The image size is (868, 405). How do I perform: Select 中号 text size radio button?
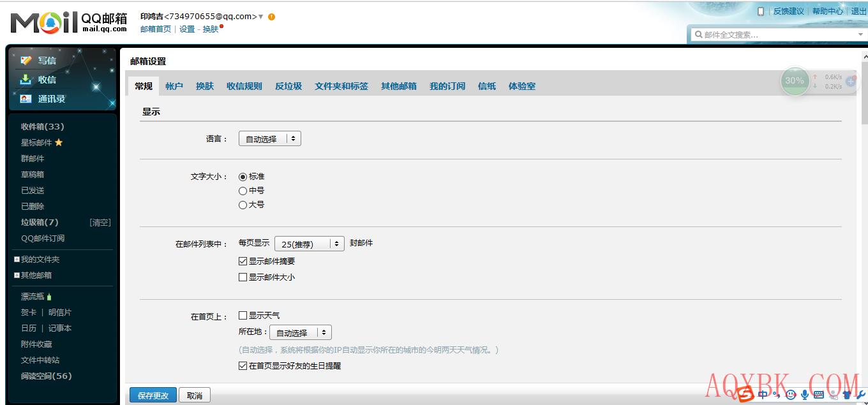(243, 191)
